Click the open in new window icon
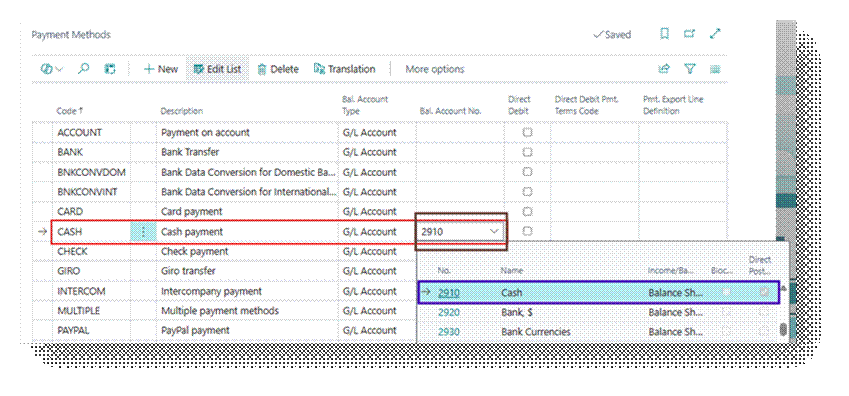 click(x=689, y=34)
